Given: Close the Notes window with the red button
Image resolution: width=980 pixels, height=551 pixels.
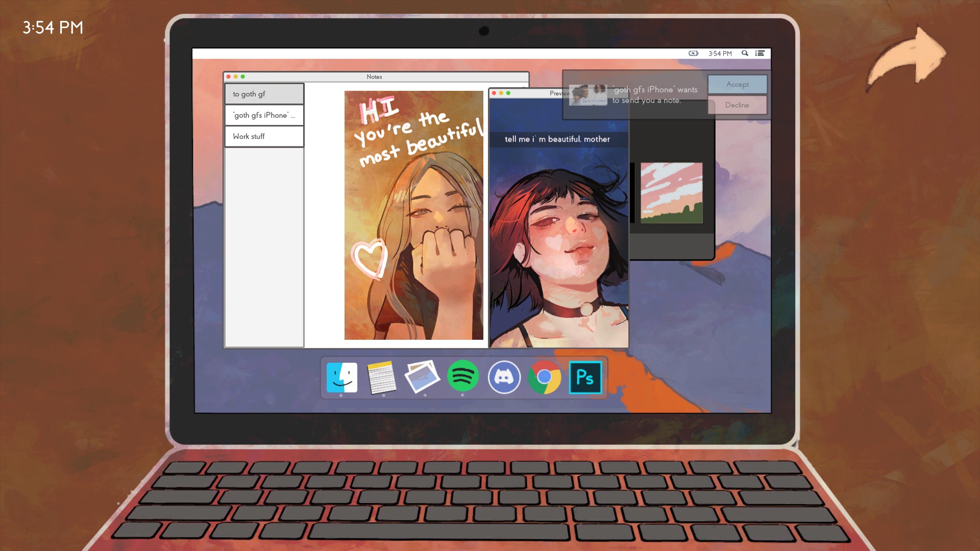Looking at the screenshot, I should 229,77.
